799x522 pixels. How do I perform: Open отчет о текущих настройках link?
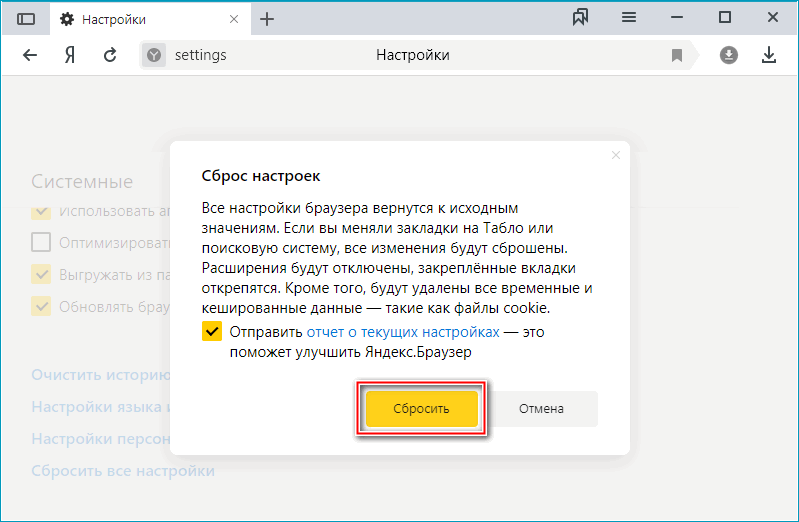click(403, 332)
